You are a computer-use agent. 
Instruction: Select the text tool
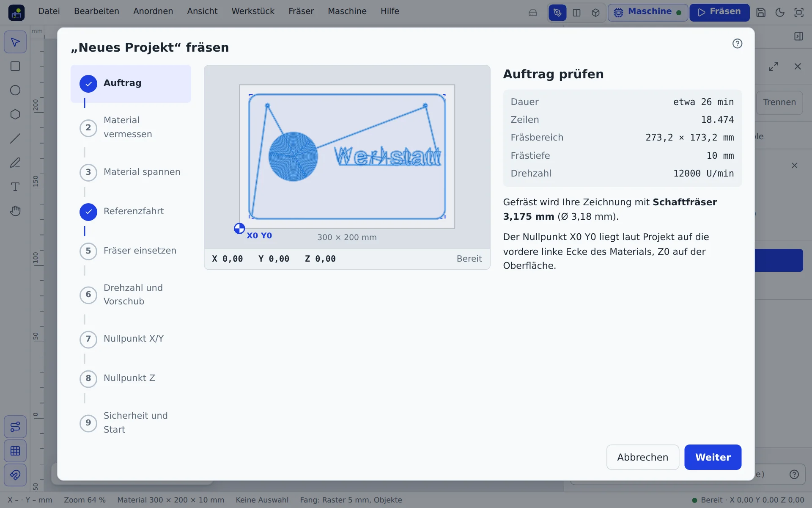15,187
